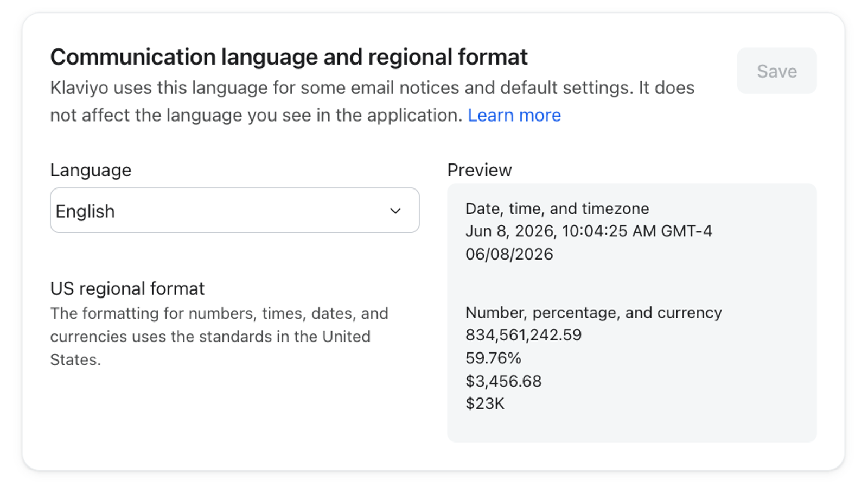Click the description starting "Klaviyo uses this language"

(372, 102)
